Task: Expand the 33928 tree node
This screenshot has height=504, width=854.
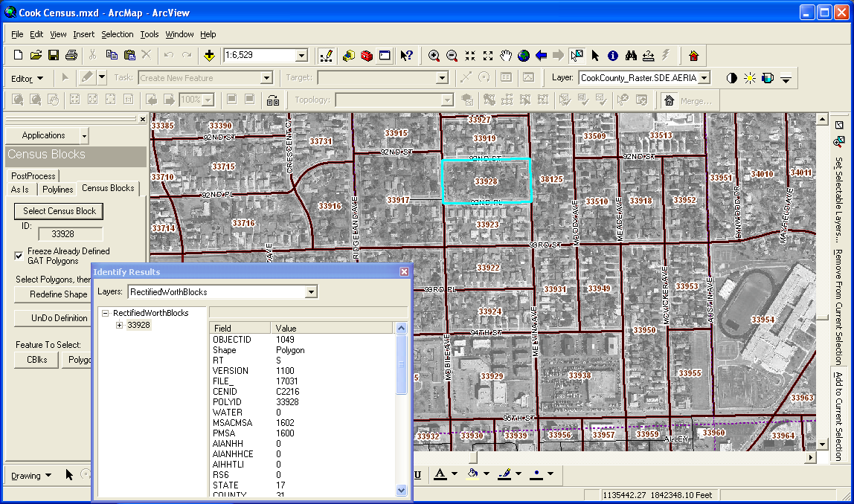Action: 120,325
